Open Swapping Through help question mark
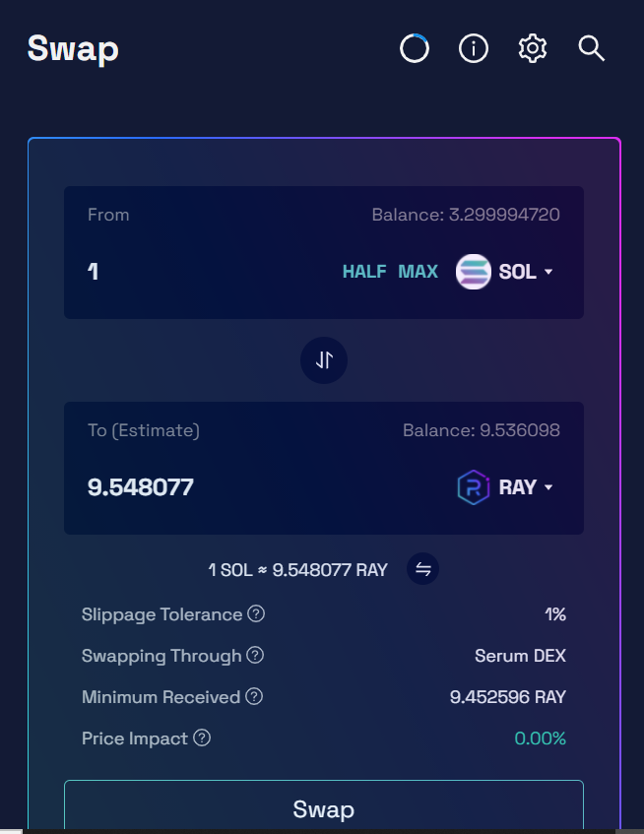Screen dimensions: 644x834 255,656
